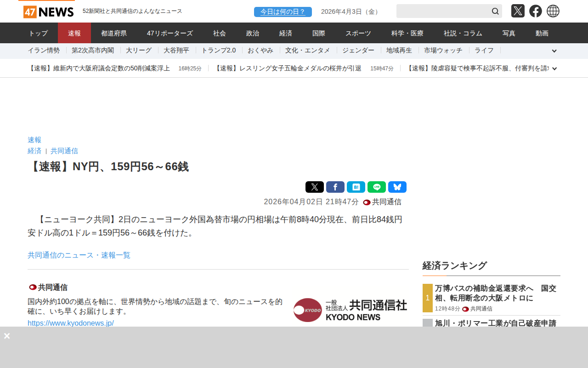This screenshot has width=588, height=368.
Task: Open the Facebook icon in header
Action: coord(535,11)
